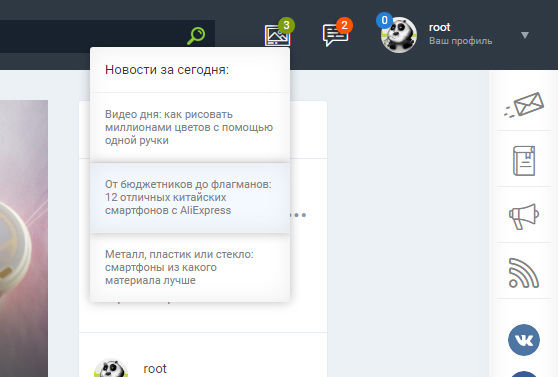Click the 'Ваш профиль' text under root

(x=460, y=41)
